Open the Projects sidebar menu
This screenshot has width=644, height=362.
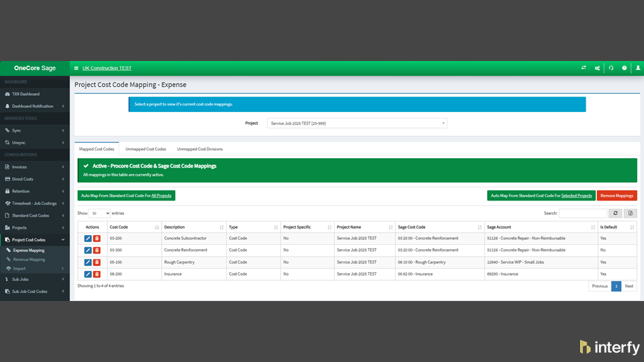click(x=35, y=228)
